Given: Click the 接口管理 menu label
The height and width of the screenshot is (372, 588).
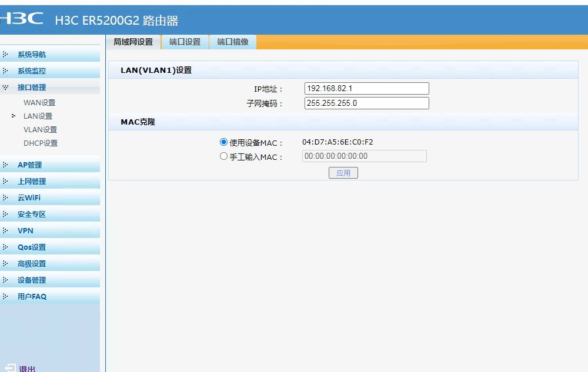Looking at the screenshot, I should pos(32,88).
